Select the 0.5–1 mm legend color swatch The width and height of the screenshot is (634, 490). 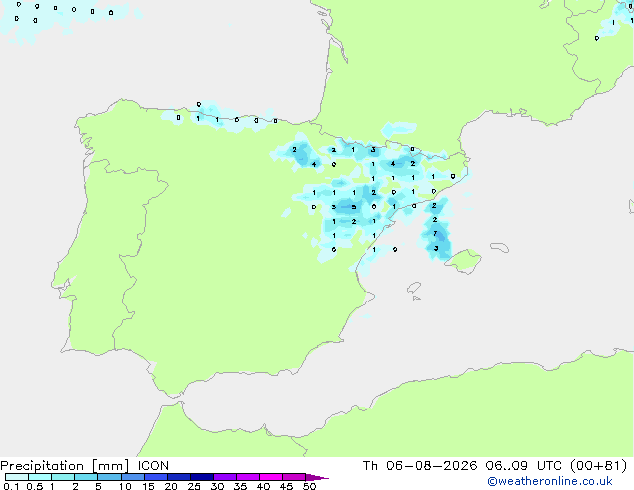[40, 477]
